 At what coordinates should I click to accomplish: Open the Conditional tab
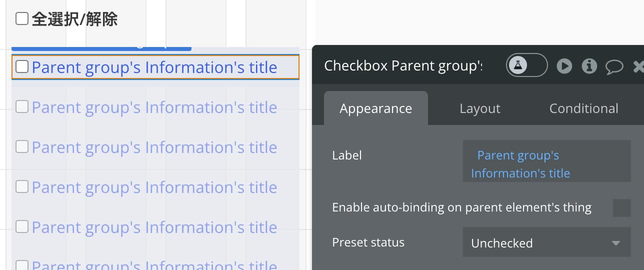(x=583, y=108)
